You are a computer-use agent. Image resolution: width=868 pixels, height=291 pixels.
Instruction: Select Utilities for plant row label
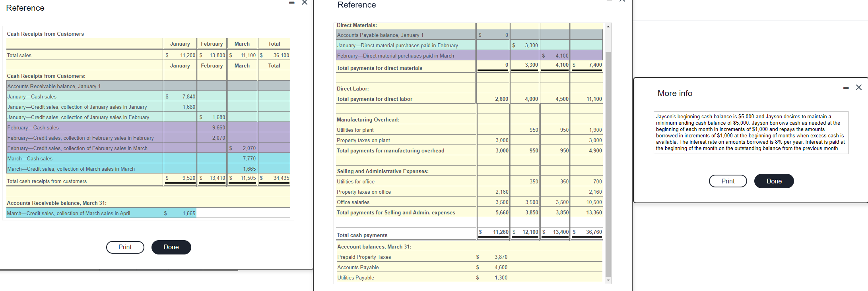coord(355,130)
